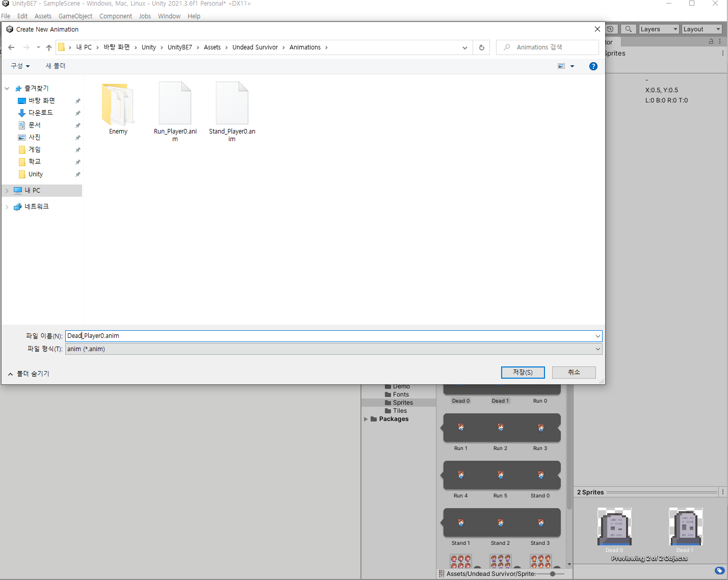Screen dimensions: 728x580
Task: Click the dialog's back navigation arrow
Action: coord(11,47)
